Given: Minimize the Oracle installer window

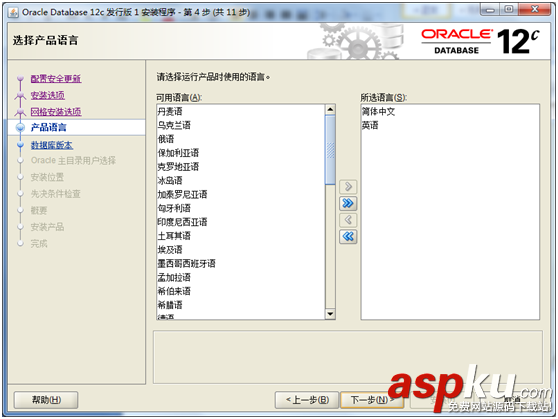Looking at the screenshot, I should coord(490,10).
